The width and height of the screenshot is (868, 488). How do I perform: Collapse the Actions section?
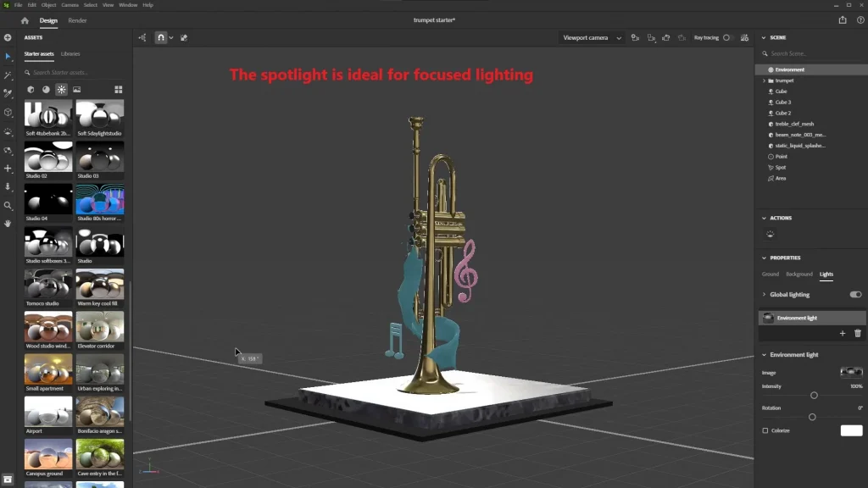[x=764, y=218]
